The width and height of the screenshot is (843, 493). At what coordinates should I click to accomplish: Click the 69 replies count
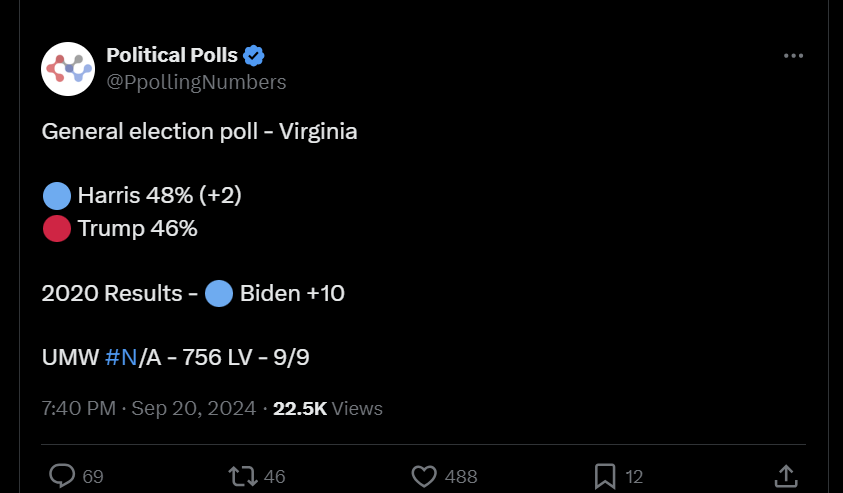tap(93, 477)
